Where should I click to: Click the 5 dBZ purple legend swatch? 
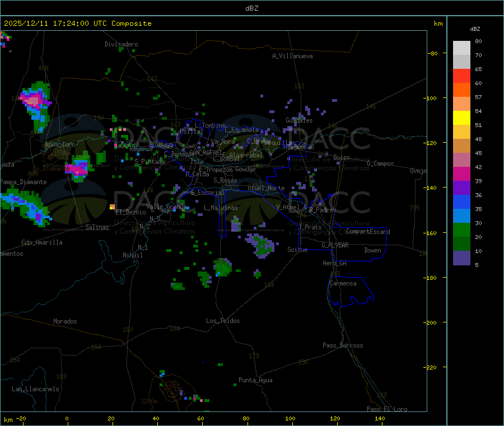coord(461,258)
